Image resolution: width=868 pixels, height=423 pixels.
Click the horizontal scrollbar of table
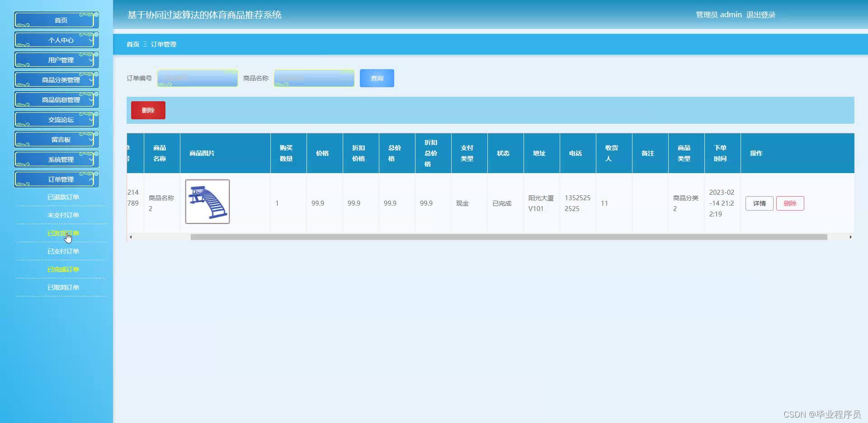(509, 237)
